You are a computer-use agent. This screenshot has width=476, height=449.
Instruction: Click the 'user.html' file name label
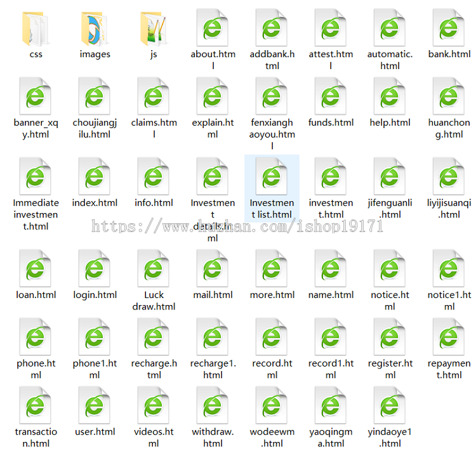click(x=95, y=432)
